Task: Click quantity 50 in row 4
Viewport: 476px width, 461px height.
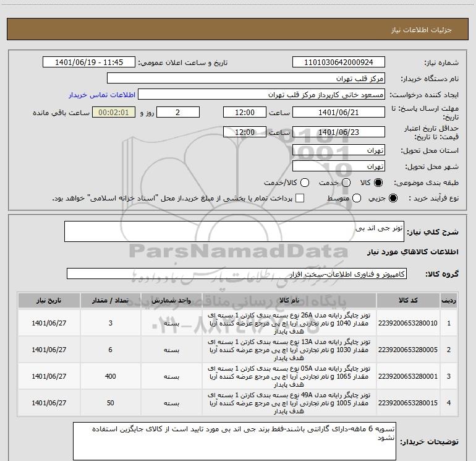Action: click(110, 403)
